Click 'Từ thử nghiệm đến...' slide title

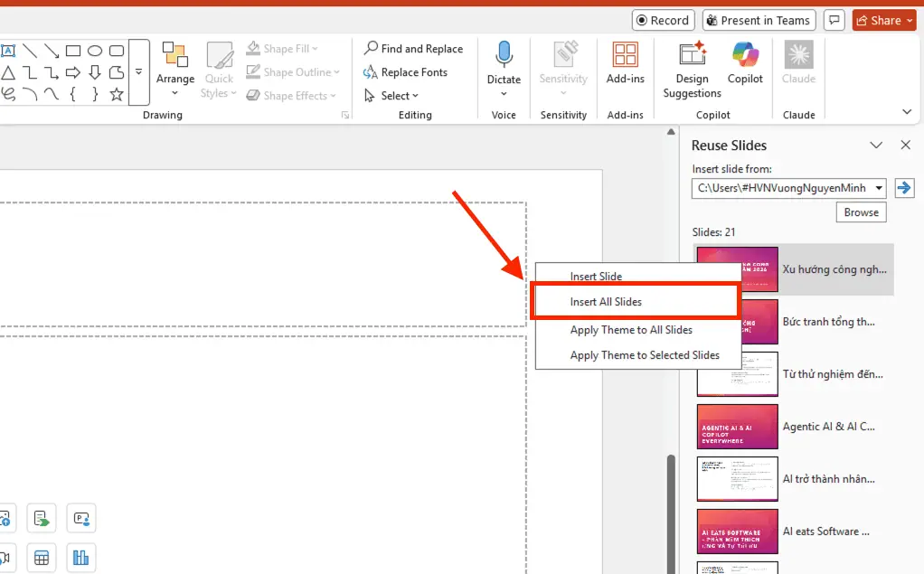point(833,373)
